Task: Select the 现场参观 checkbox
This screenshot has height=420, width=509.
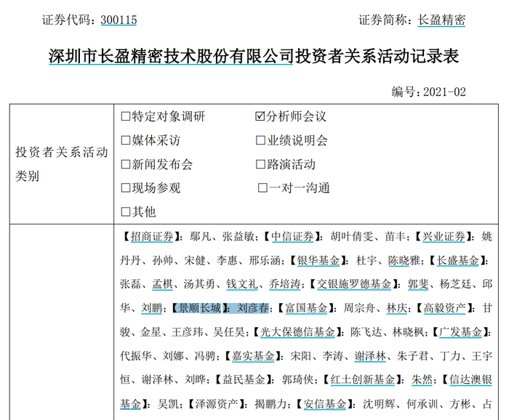Action: tap(125, 188)
